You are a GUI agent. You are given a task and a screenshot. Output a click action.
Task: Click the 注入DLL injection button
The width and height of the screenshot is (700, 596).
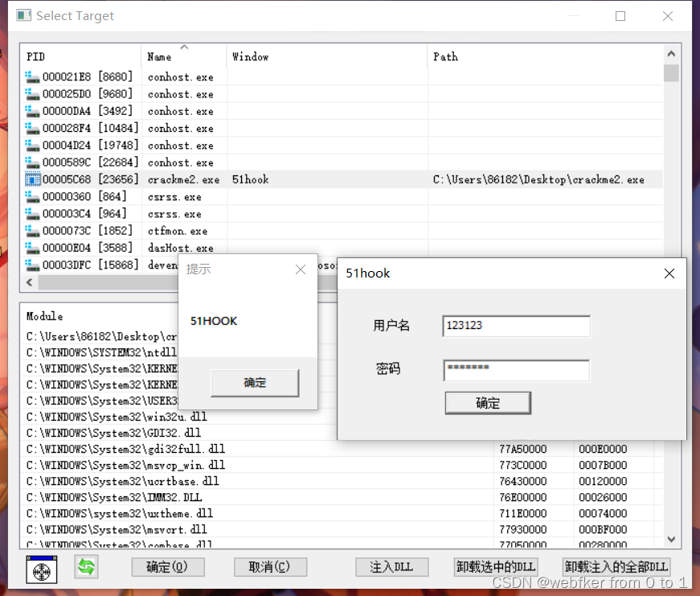pyautogui.click(x=391, y=567)
